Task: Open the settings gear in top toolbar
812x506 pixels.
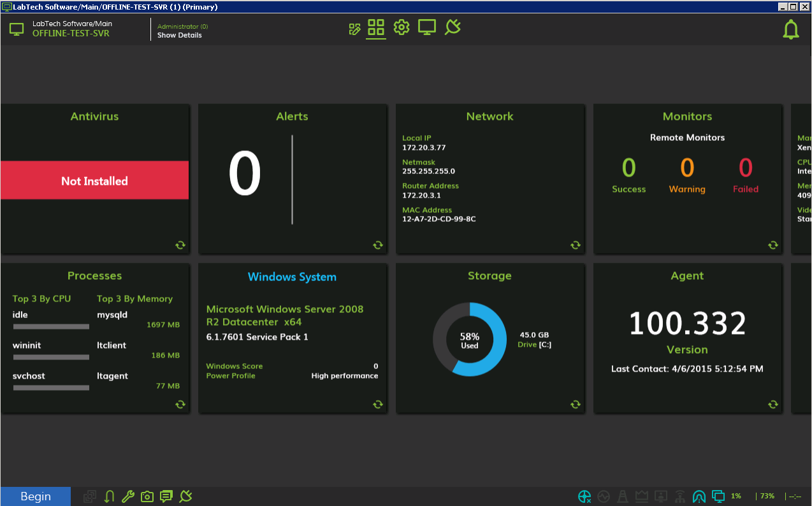Action: (x=401, y=27)
